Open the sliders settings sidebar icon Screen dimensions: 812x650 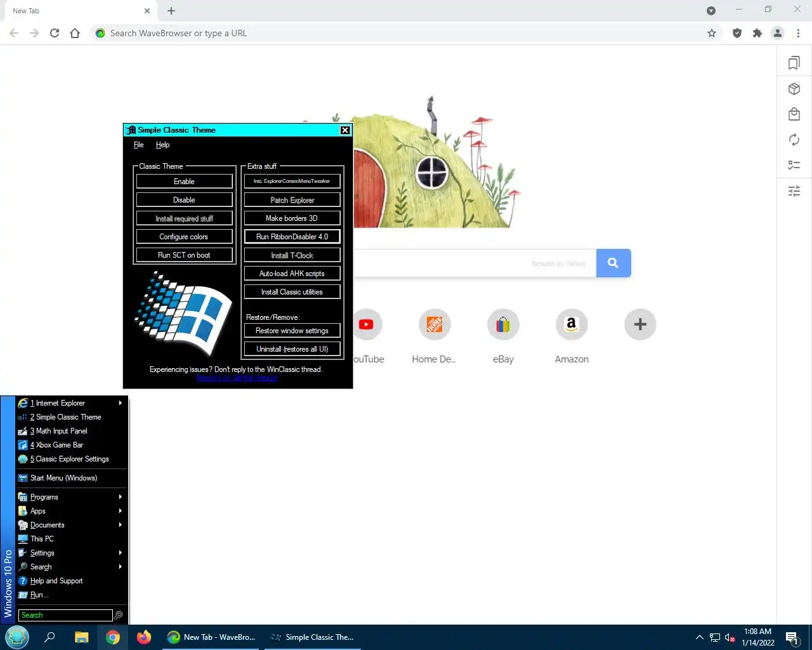794,190
